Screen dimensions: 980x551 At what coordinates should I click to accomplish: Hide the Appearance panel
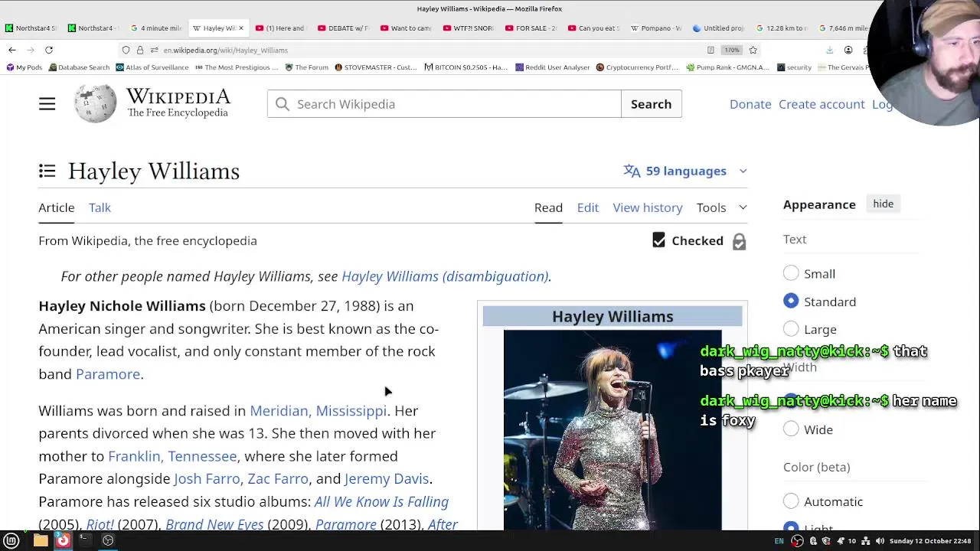click(x=883, y=204)
